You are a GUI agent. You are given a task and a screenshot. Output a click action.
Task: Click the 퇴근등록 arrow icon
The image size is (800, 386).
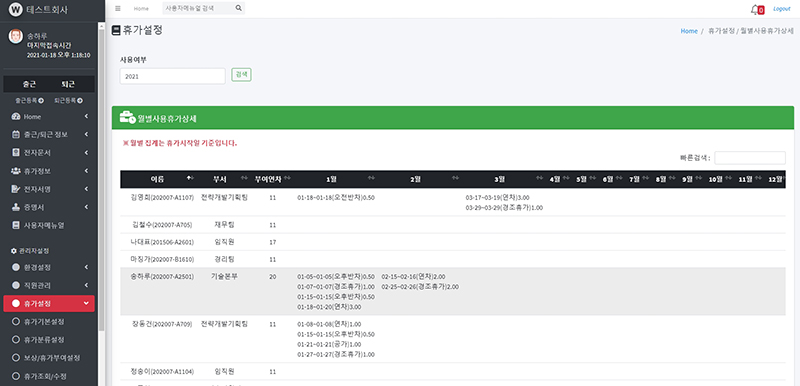[x=80, y=100]
